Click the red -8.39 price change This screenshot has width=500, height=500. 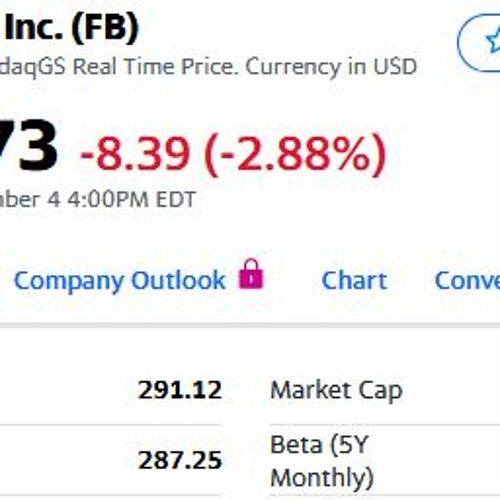pos(135,155)
